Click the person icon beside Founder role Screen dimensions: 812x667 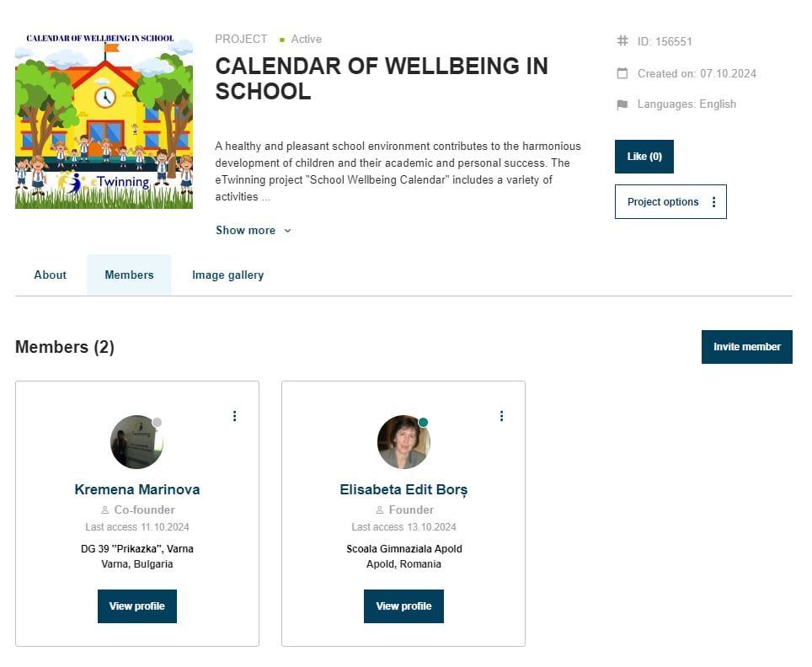coord(380,510)
